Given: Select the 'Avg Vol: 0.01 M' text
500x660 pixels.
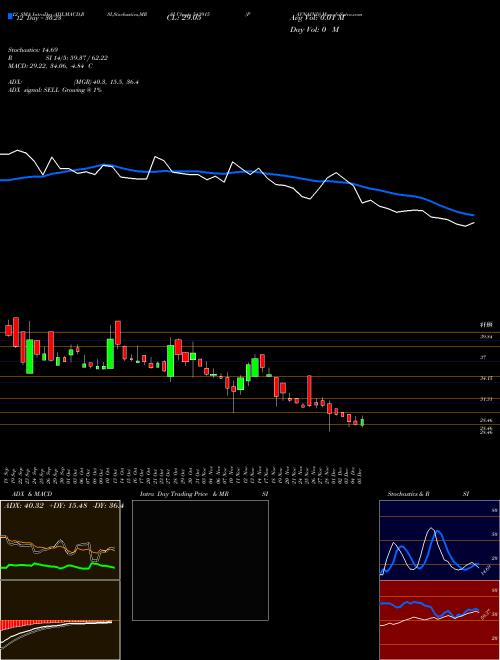Looking at the screenshot, I should [317, 18].
